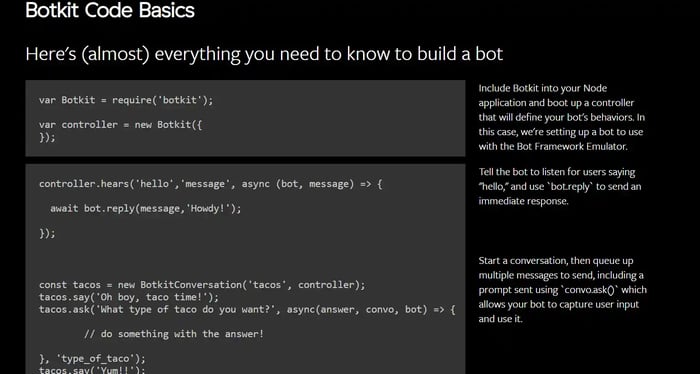Click the await bot.reply 'Howdy!' line
Image resolution: width=700 pixels, height=374 pixels.
click(x=146, y=208)
